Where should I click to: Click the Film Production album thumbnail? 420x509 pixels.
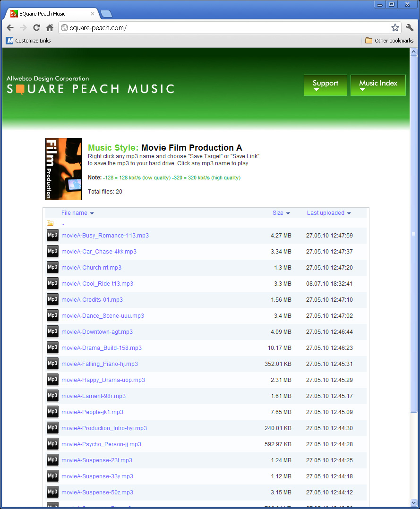pos(63,169)
